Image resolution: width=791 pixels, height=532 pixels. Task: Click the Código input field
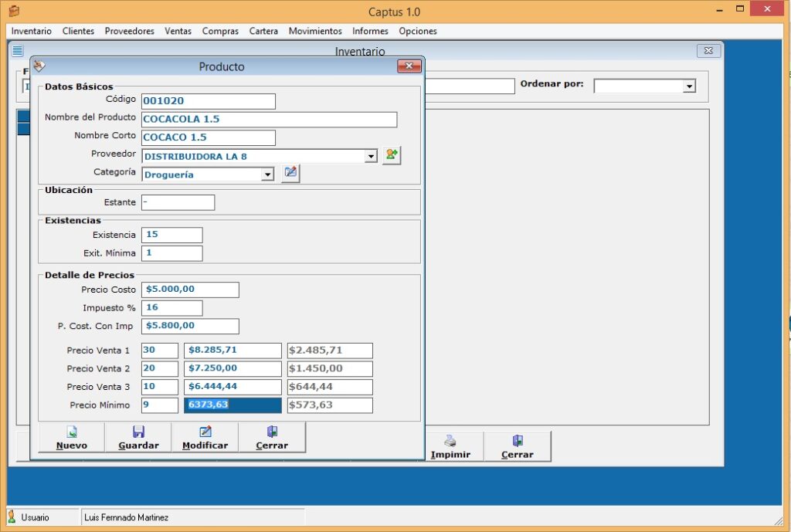click(209, 101)
